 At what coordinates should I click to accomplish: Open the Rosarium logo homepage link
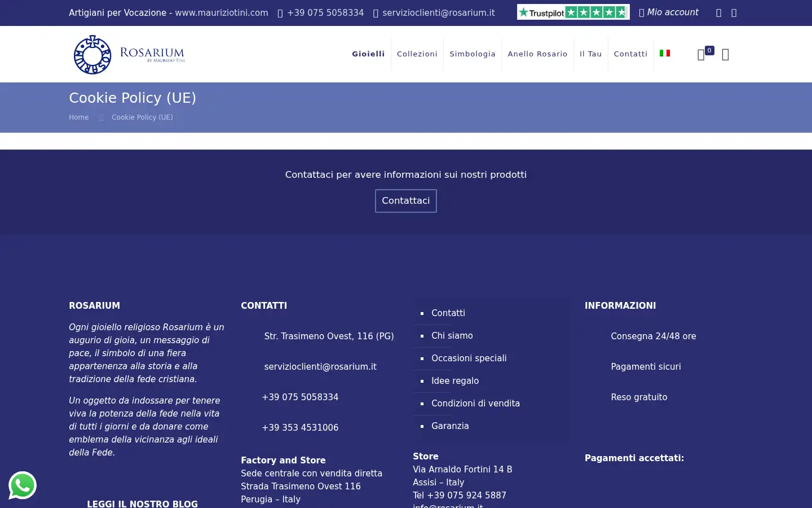[129, 54]
